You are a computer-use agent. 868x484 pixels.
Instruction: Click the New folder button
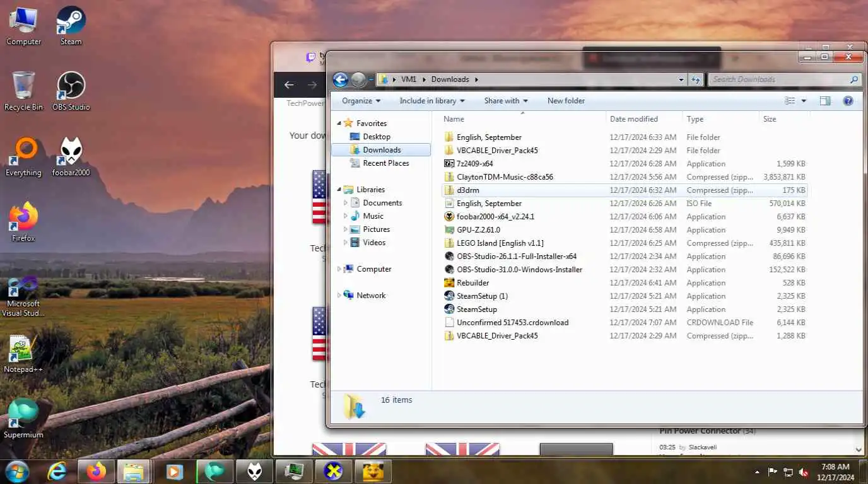point(566,101)
